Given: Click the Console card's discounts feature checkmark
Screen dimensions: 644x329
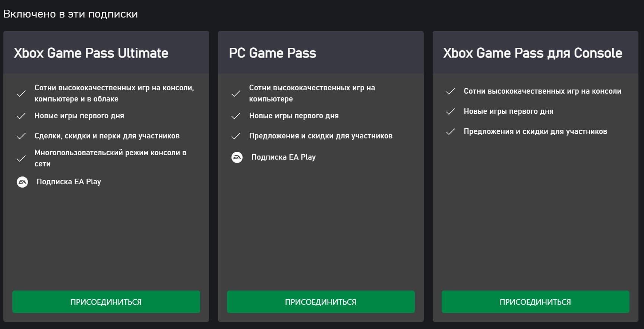Looking at the screenshot, I should click(451, 132).
